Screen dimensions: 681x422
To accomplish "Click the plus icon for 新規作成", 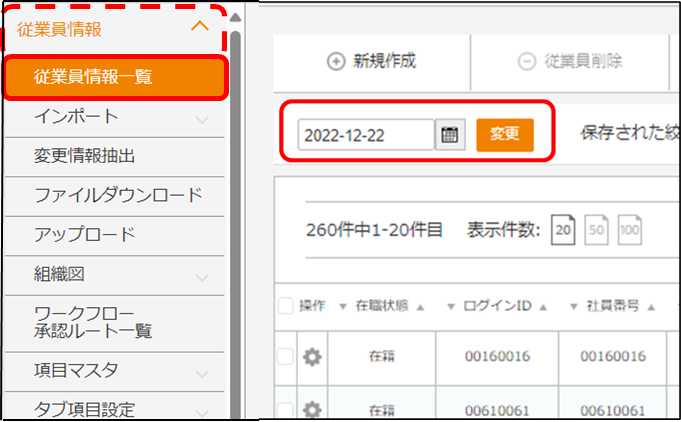I will [336, 61].
